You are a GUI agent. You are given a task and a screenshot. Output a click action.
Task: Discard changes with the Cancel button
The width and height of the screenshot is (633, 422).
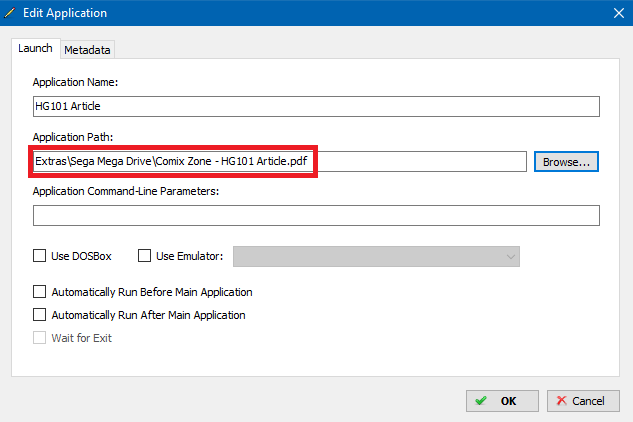583,401
